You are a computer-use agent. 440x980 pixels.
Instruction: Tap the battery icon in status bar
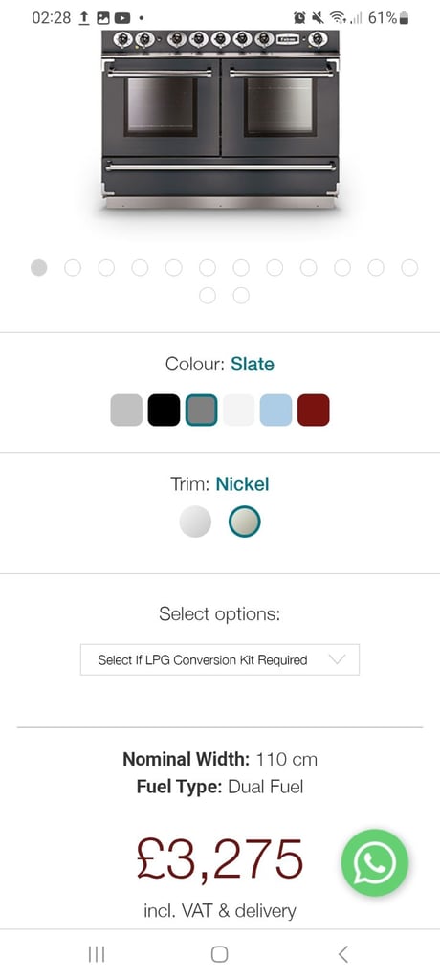(404, 18)
